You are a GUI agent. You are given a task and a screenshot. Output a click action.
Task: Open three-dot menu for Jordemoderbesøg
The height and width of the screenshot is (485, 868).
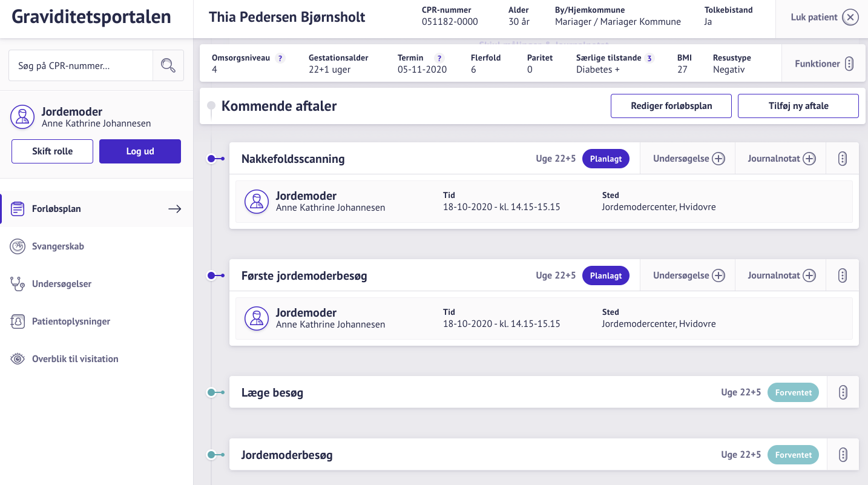843,455
